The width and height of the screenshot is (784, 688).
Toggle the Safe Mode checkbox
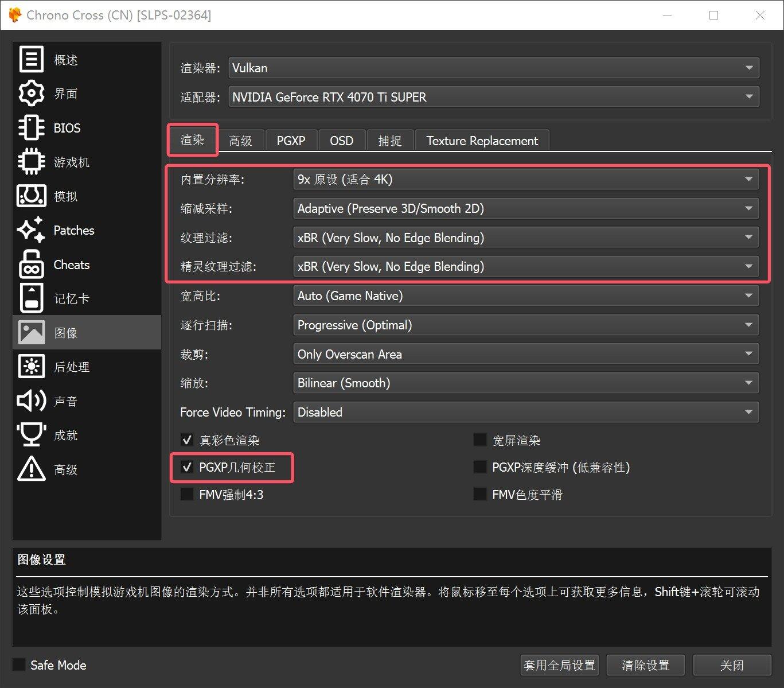19,664
